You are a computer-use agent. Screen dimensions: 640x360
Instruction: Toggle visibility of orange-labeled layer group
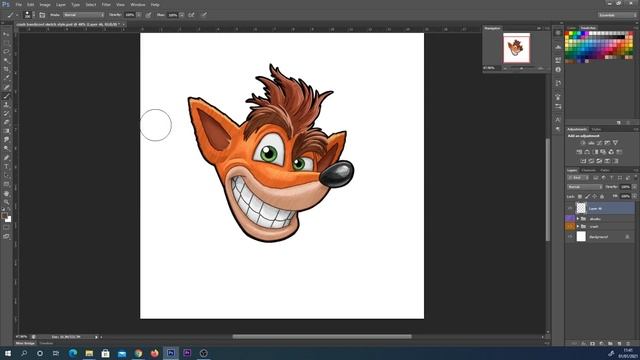pyautogui.click(x=570, y=226)
